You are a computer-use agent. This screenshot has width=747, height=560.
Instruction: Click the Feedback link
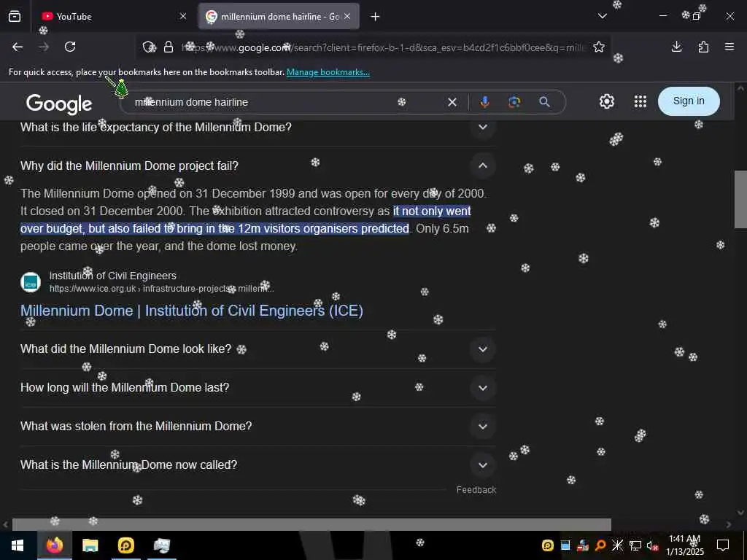point(476,490)
